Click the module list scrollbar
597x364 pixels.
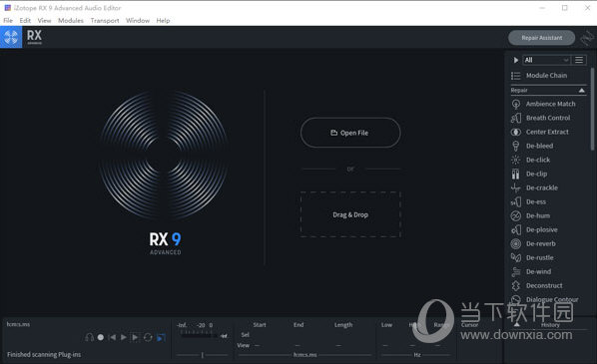click(592, 109)
